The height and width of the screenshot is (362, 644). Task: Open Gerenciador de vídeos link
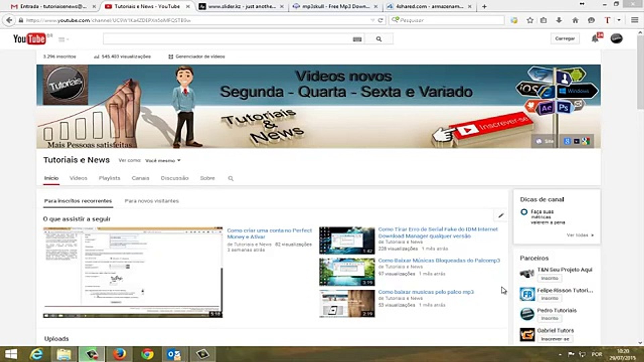(197, 56)
